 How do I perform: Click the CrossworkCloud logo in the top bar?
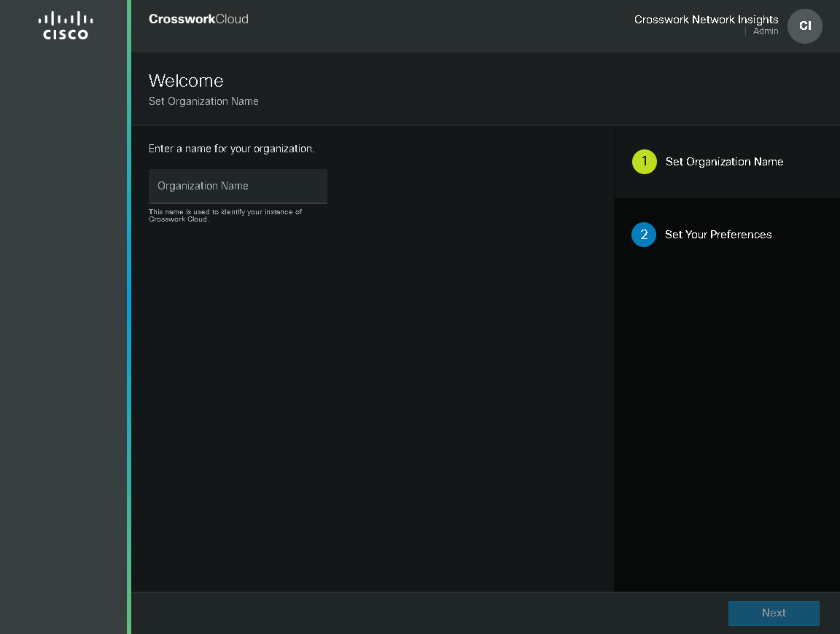[x=198, y=19]
